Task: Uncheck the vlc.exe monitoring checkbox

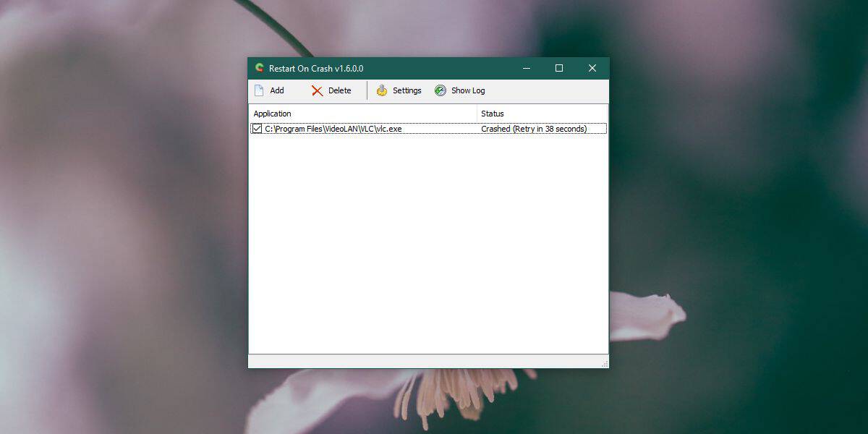Action: (x=257, y=129)
